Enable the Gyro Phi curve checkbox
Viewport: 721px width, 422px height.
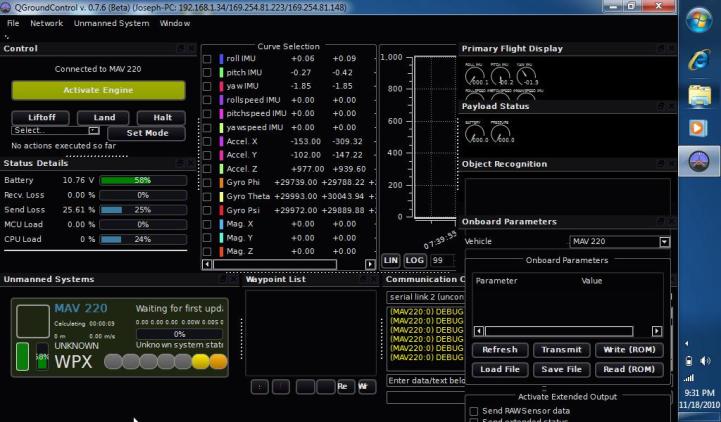click(x=207, y=183)
